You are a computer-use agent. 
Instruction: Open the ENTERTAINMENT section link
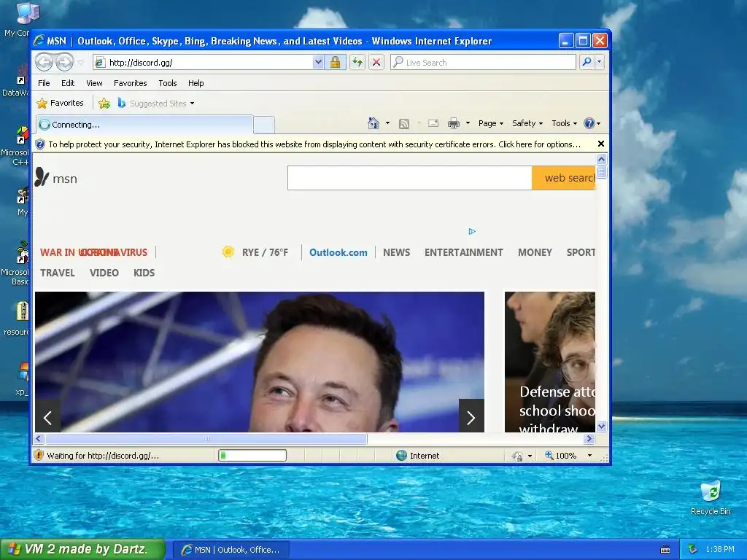(463, 252)
